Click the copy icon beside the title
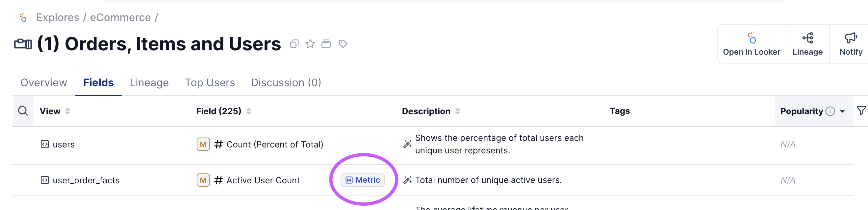 point(294,44)
